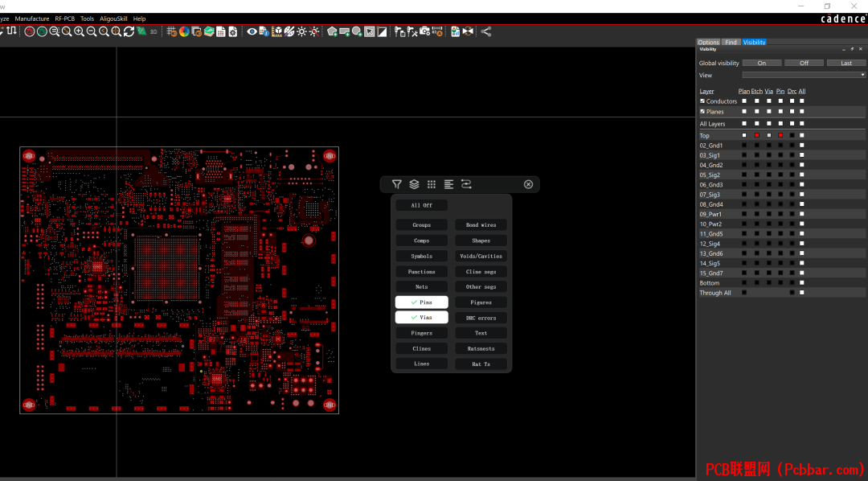Screen dimensions: 868x481
Task: Toggle the grid icon in the toolbar
Action: coord(172,31)
